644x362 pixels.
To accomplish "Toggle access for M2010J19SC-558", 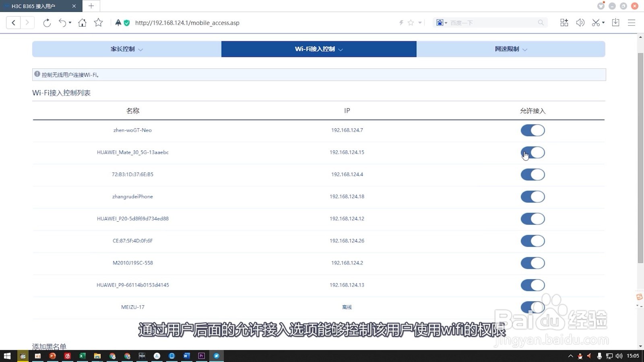I will tap(533, 263).
